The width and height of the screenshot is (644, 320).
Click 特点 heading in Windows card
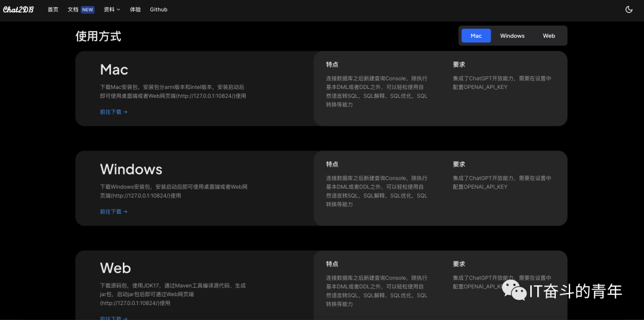(x=332, y=164)
